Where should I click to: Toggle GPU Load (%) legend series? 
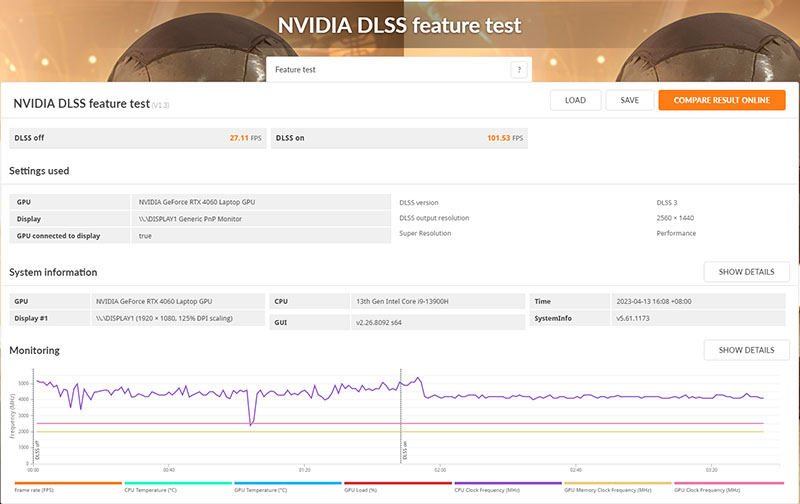click(396, 484)
